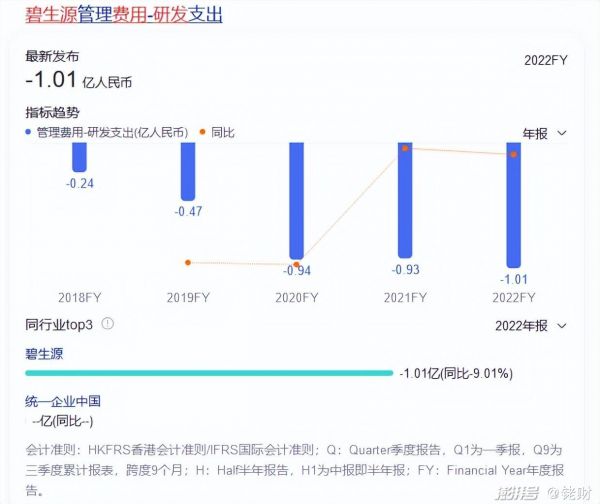Image resolution: width=600 pixels, height=504 pixels.
Task: Select the 2018FY bar labeled -0.24
Action: click(x=79, y=157)
